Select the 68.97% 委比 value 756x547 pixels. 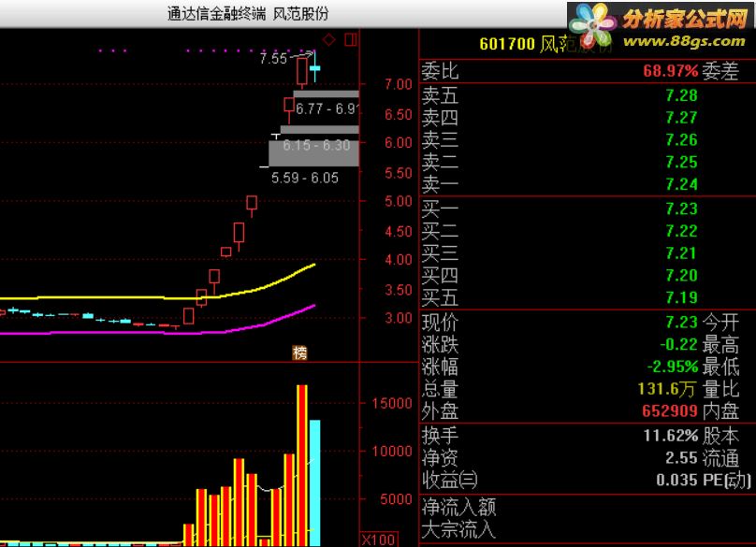[x=671, y=71]
